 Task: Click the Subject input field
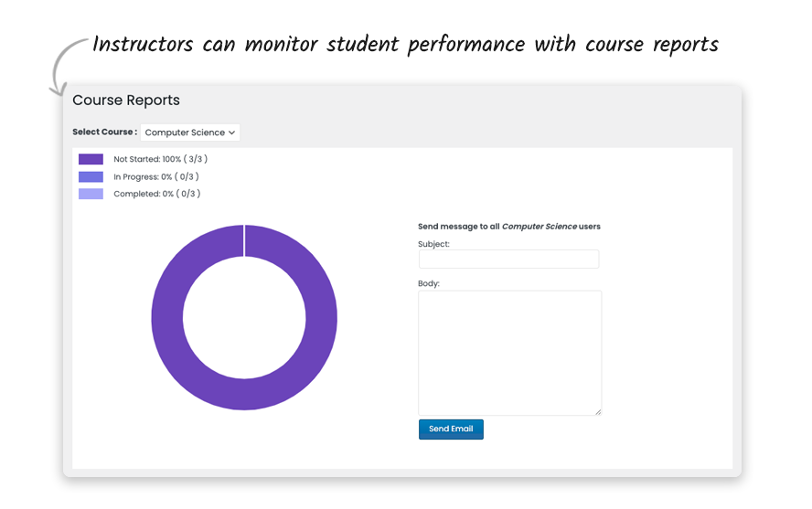509,260
